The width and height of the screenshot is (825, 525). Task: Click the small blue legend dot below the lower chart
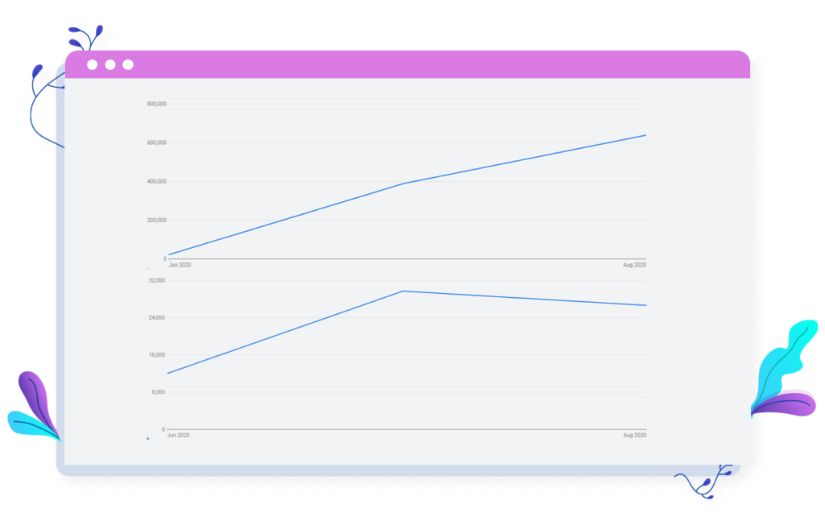tap(148, 438)
